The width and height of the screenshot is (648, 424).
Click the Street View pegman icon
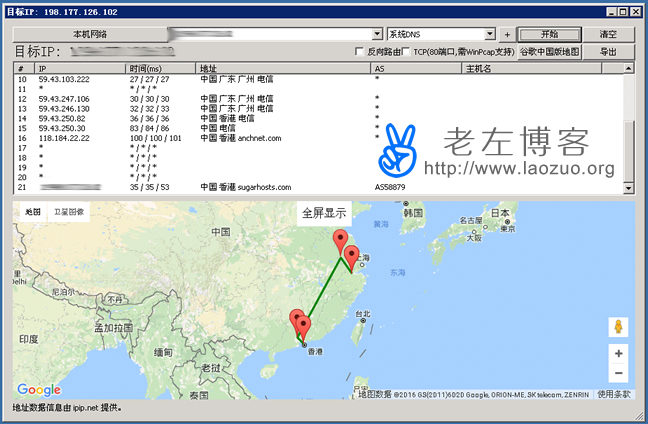click(618, 327)
